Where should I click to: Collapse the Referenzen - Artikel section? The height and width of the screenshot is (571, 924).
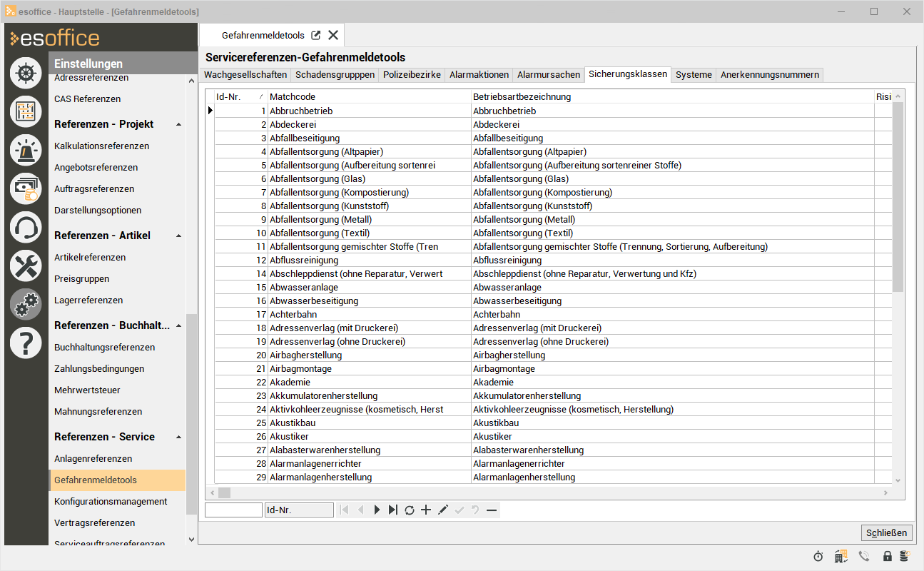[178, 236]
